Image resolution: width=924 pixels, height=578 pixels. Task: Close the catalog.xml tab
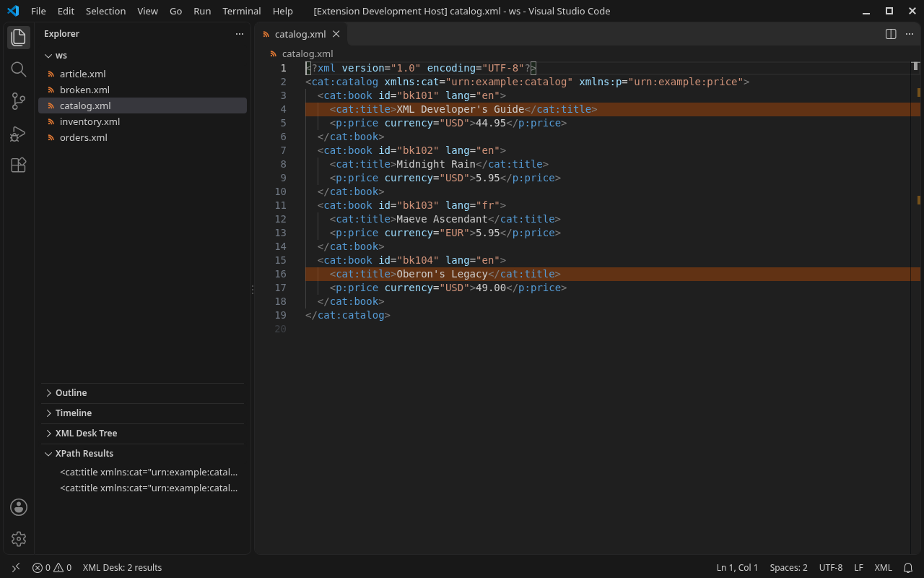click(x=336, y=34)
